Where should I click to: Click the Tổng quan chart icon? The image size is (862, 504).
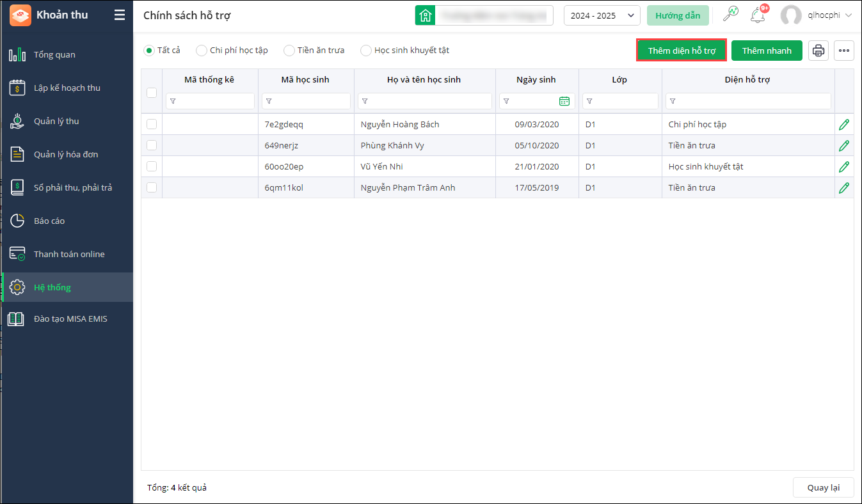point(17,55)
